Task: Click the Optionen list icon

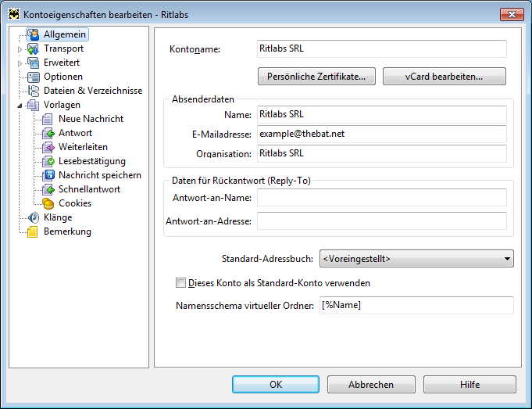Action: coord(34,77)
